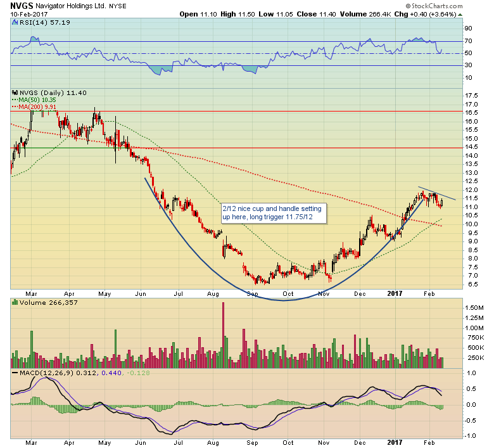494x448 pixels.
Task: Click Feb on the date axis under MACD
Action: (429, 443)
